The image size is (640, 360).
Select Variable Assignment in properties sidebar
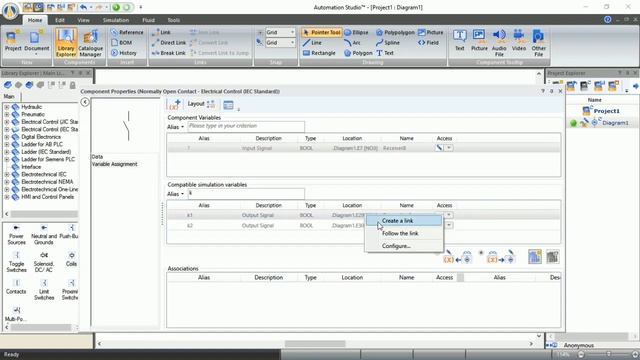(x=114, y=164)
